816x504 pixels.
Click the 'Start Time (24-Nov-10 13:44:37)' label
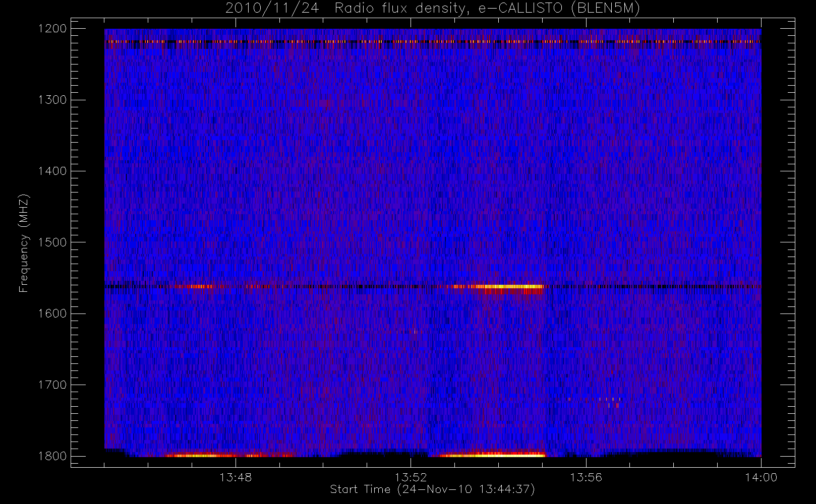[x=432, y=489]
